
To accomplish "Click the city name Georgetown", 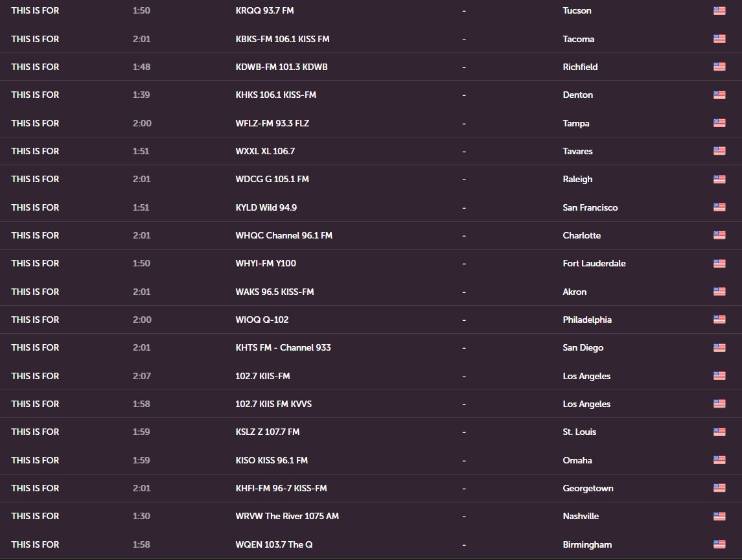I will point(588,488).
